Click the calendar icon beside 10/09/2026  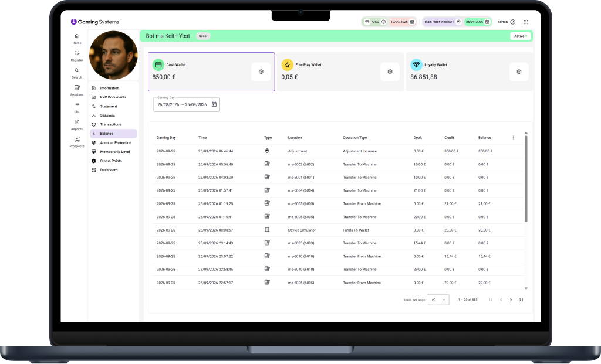pyautogui.click(x=412, y=22)
